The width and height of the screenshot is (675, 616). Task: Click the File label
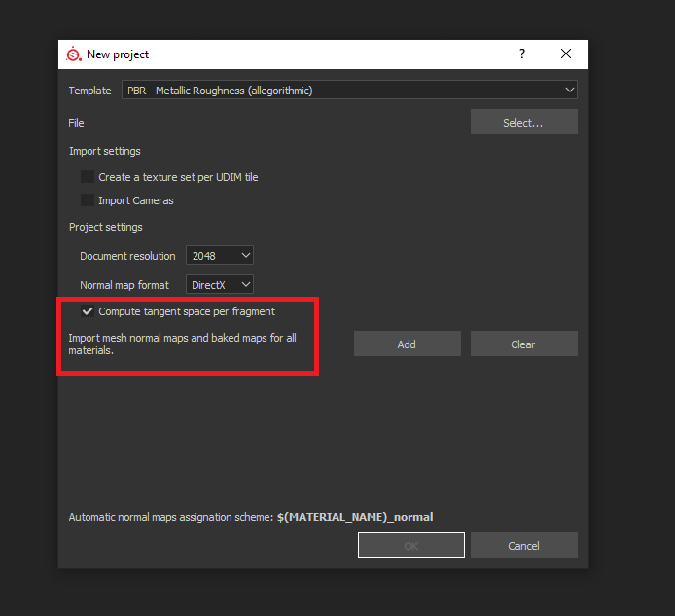click(76, 123)
